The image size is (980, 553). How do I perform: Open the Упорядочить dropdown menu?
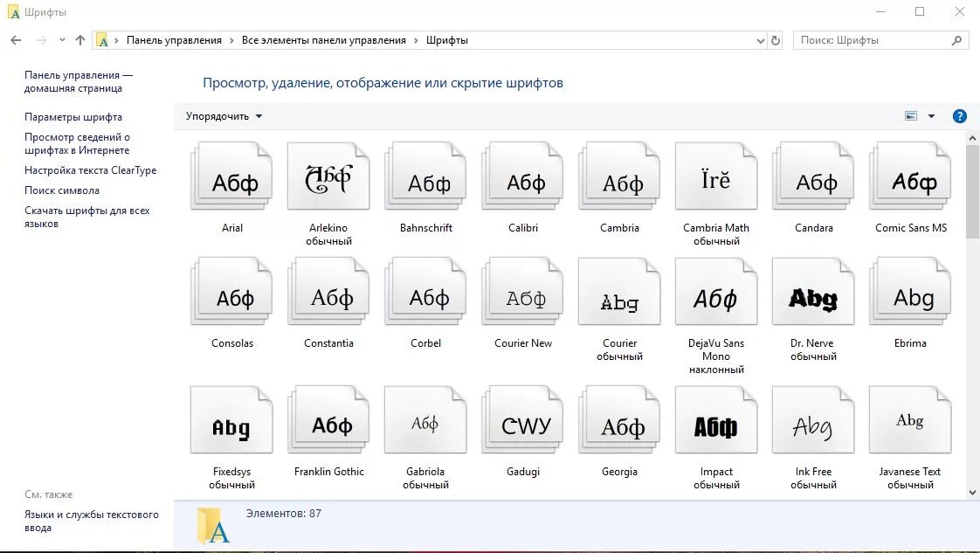[224, 116]
